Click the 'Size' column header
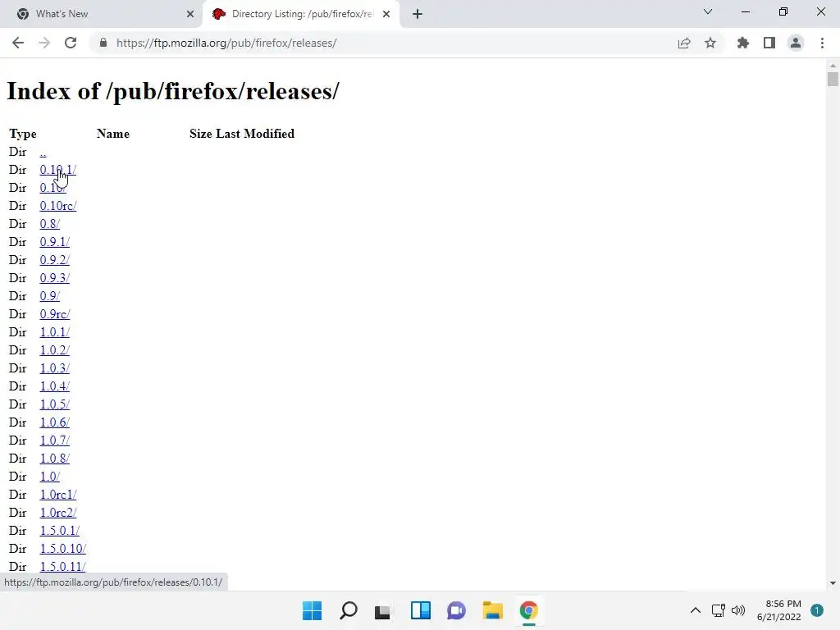This screenshot has width=840, height=630. (201, 134)
